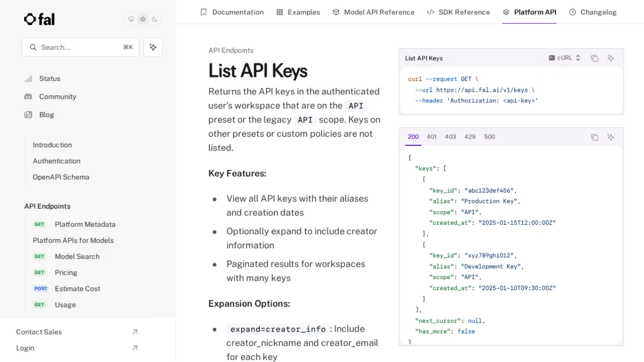Image resolution: width=644 pixels, height=362 pixels.
Task: Open Platform Metadata endpoint
Action: tap(85, 224)
